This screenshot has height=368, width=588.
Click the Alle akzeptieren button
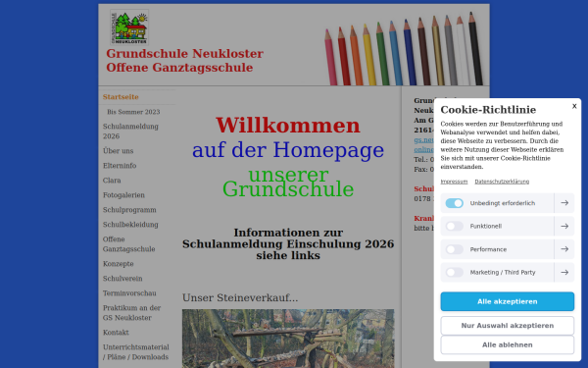(507, 301)
